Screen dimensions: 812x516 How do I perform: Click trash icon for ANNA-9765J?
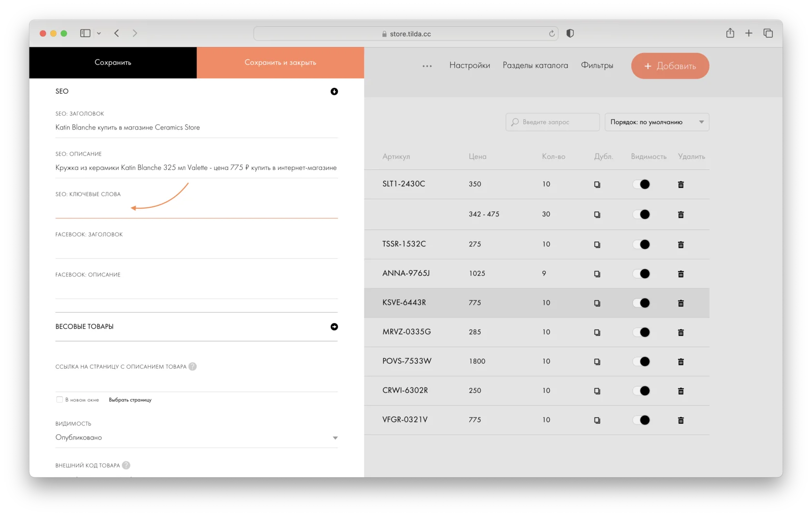coord(681,274)
